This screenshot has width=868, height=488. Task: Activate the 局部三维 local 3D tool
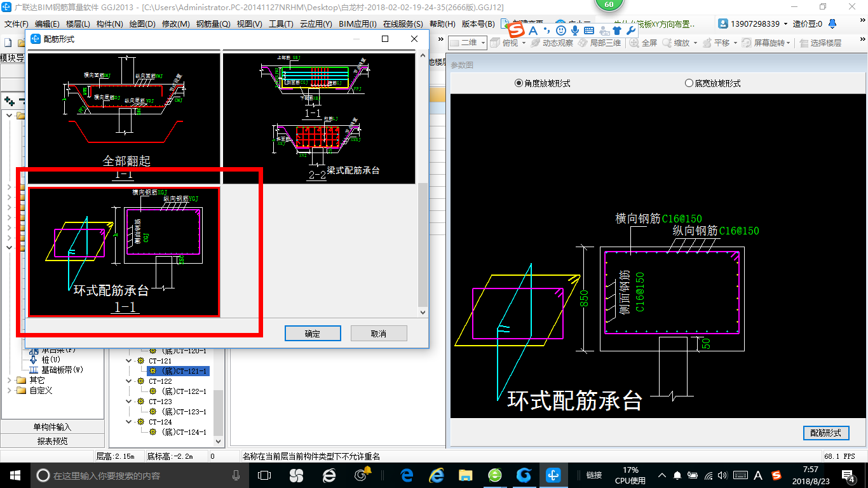600,43
